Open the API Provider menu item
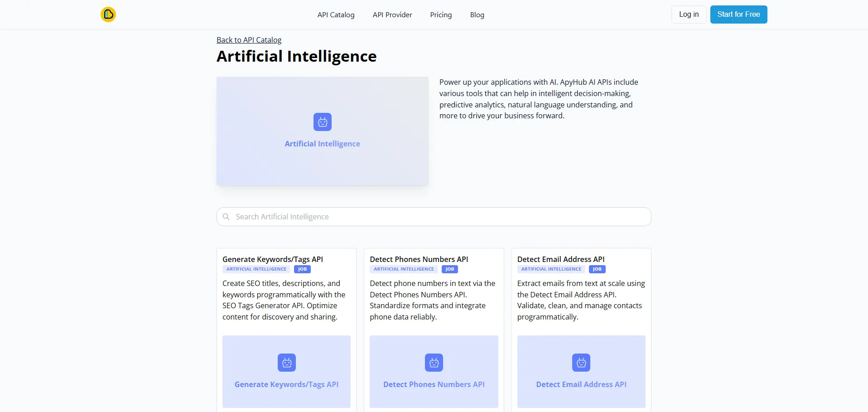Screen dimensions: 868x412 [392, 15]
